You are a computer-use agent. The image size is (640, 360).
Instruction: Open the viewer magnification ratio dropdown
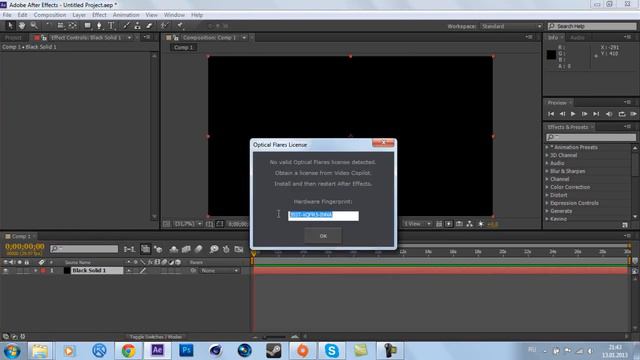pyautogui.click(x=188, y=224)
